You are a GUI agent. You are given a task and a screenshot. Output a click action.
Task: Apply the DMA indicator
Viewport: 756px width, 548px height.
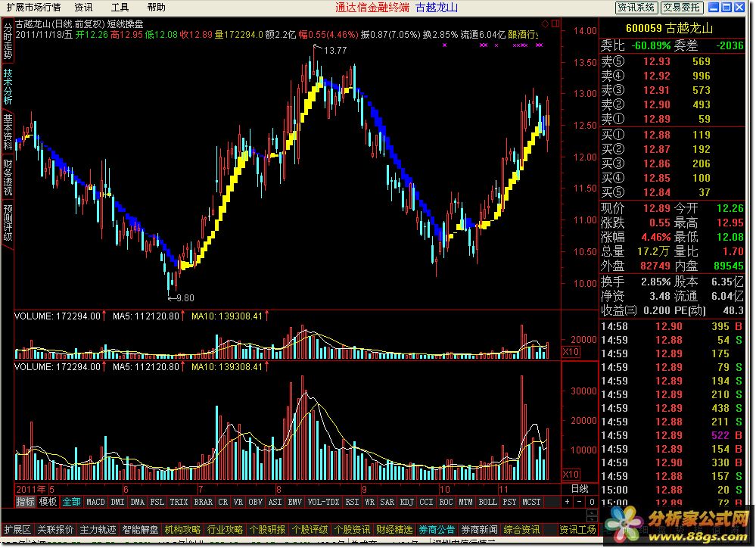point(138,502)
